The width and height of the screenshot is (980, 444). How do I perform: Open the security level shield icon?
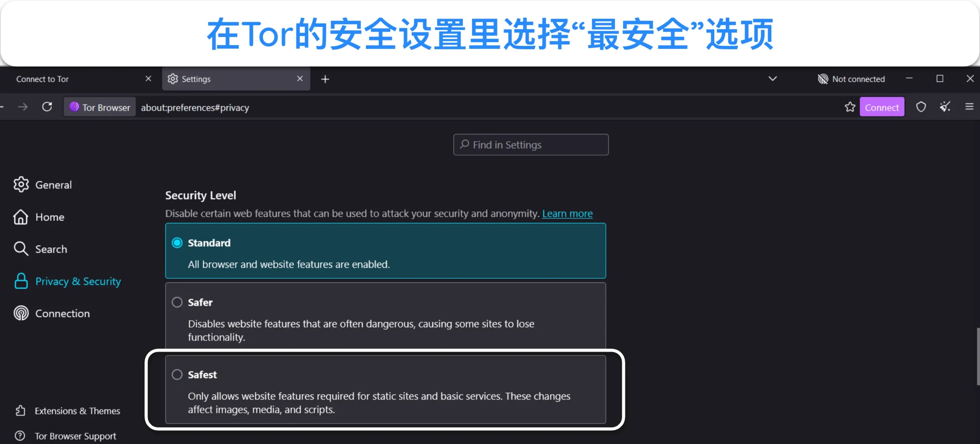click(921, 107)
